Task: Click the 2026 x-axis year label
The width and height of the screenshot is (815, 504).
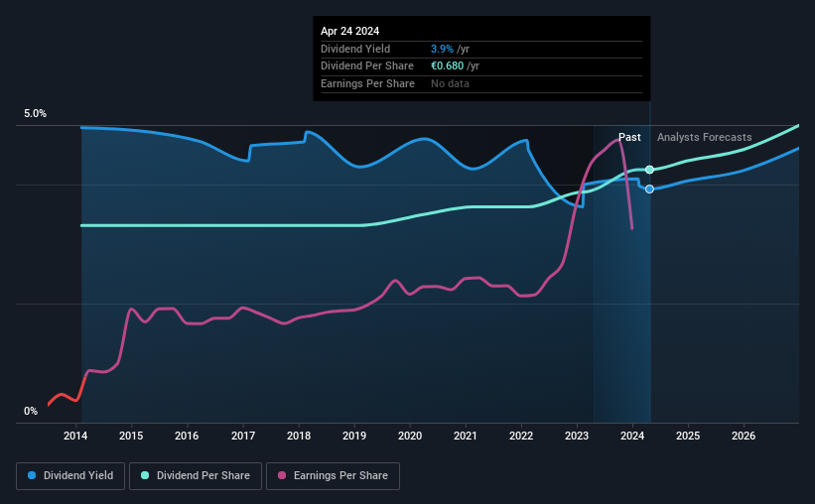Action: 744,436
